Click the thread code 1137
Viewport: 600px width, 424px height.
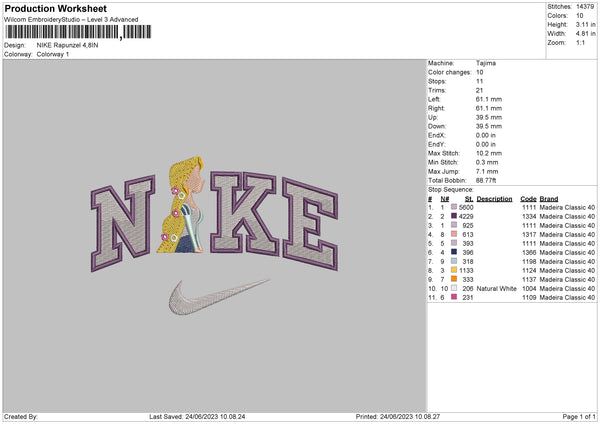[529, 279]
